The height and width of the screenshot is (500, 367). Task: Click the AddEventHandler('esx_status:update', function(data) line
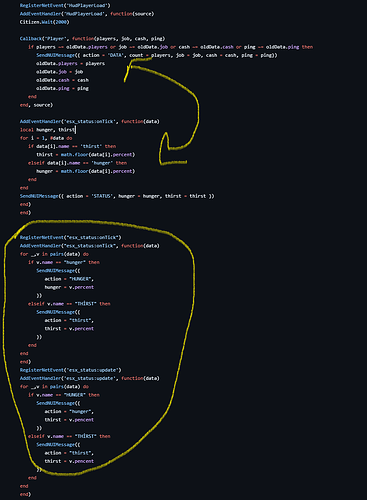(89, 378)
